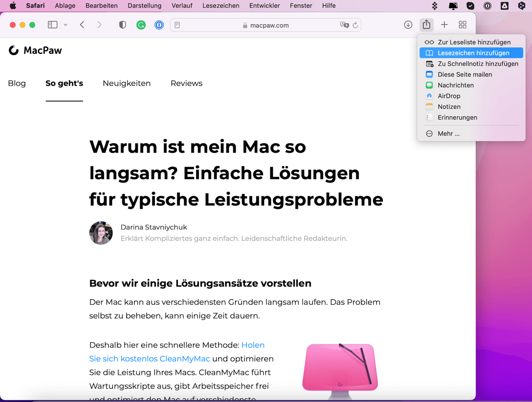
Task: Select Lesezeichen hinzufügen in share menu
Action: click(x=471, y=53)
